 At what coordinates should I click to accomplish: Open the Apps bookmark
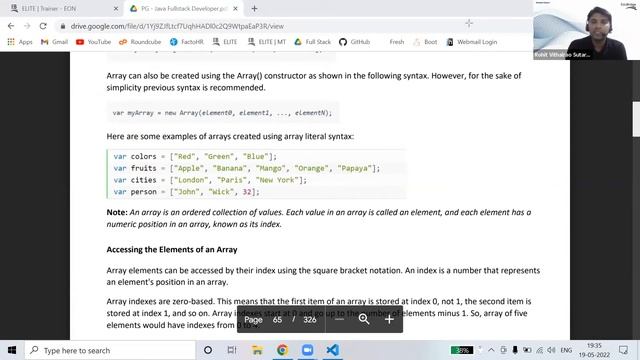[x=20, y=42]
